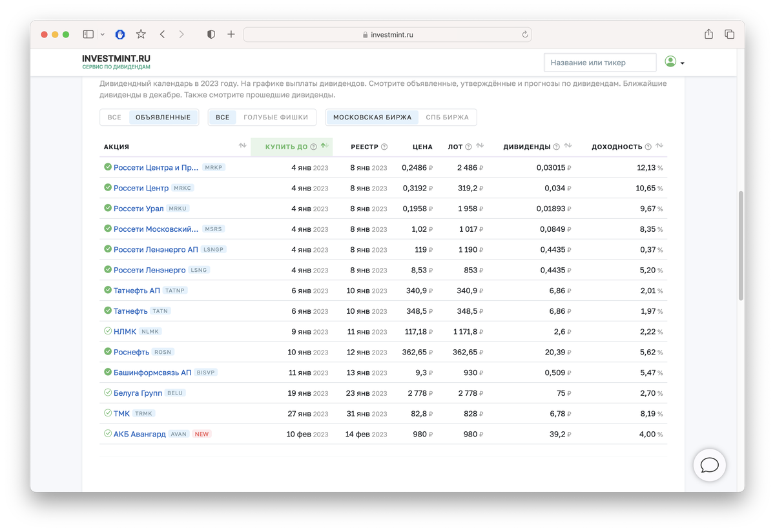Go back with the left chevron

162,34
